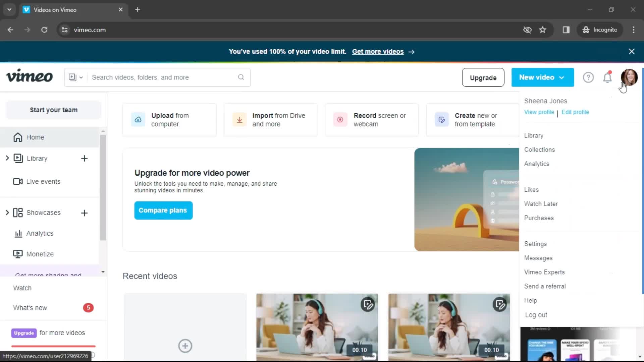Click the plus icon beside Library
Viewport: 644px width, 362px height.
click(84, 159)
